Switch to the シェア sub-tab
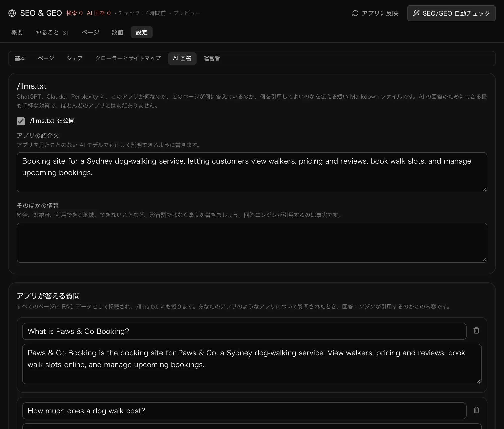 coord(75,58)
